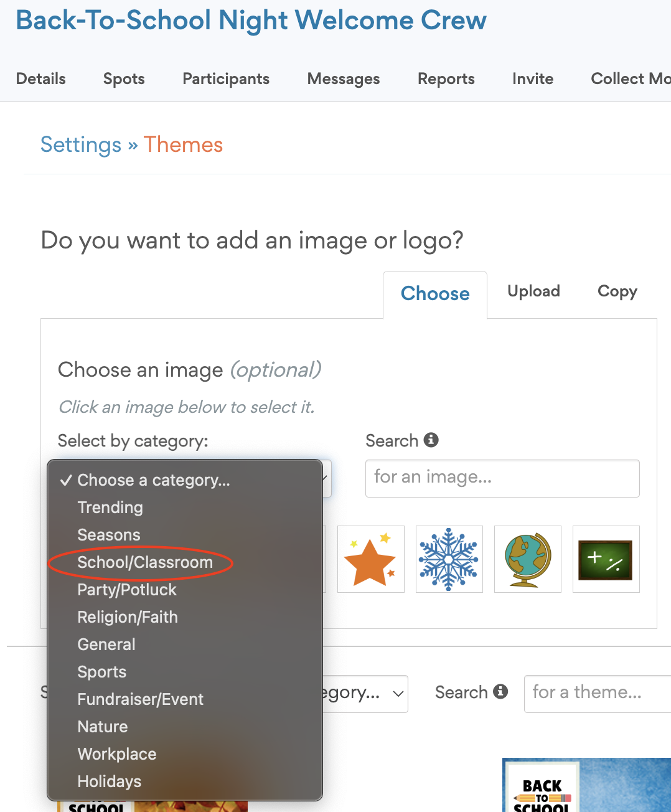Screen dimensions: 671x812
Task: Switch to the Copy tab
Action: [x=617, y=291]
